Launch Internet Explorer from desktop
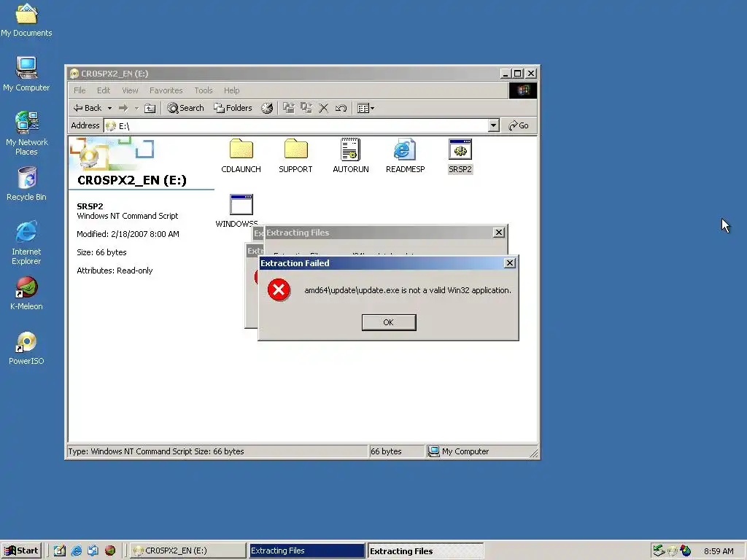This screenshot has height=560, width=747. (27, 242)
